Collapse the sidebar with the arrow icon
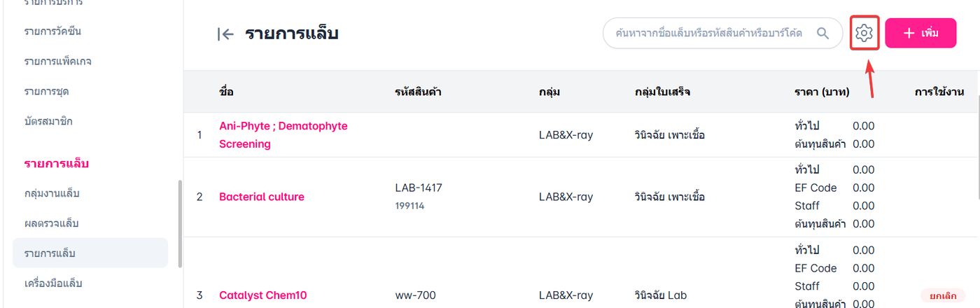980x308 pixels. click(x=225, y=34)
